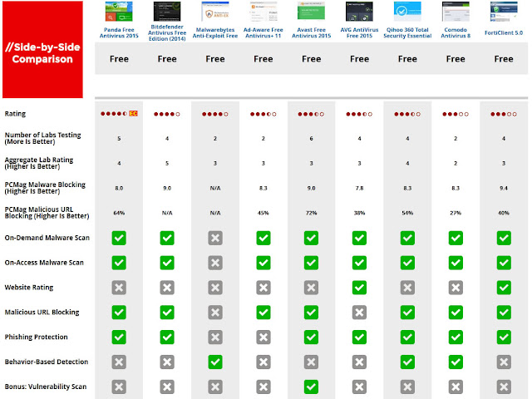
Task: Click Malwarebytes' On-Access Malware Scan gray X
Action: [x=215, y=263]
